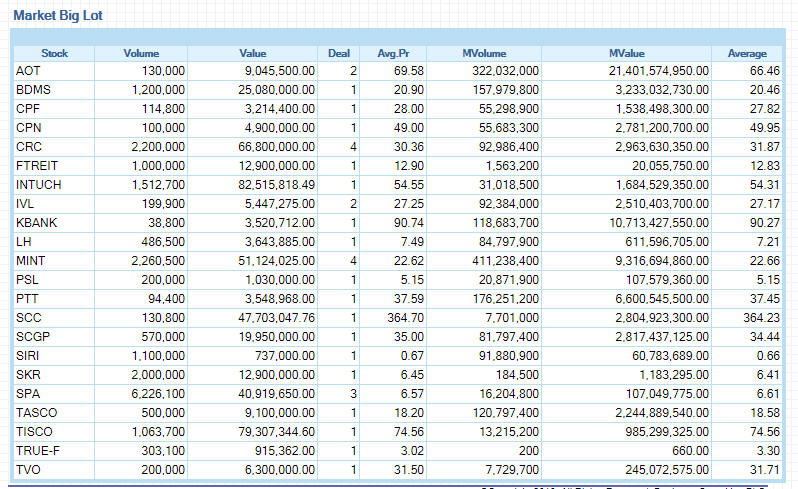Select TISCO value 79,307,344.60

click(277, 432)
